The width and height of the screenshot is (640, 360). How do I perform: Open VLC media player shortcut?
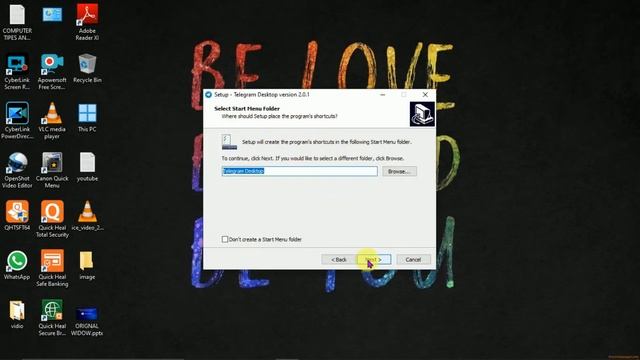(52, 113)
